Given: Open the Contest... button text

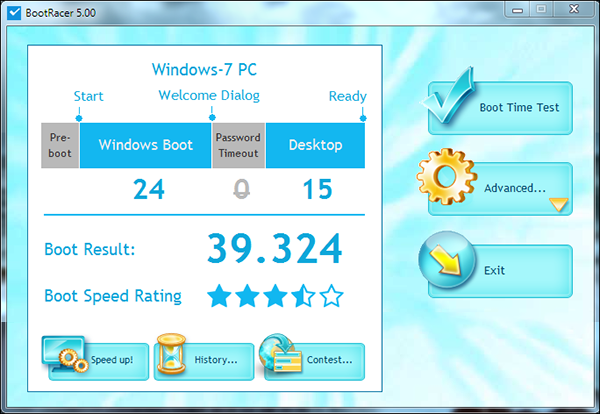Looking at the screenshot, I should [329, 360].
